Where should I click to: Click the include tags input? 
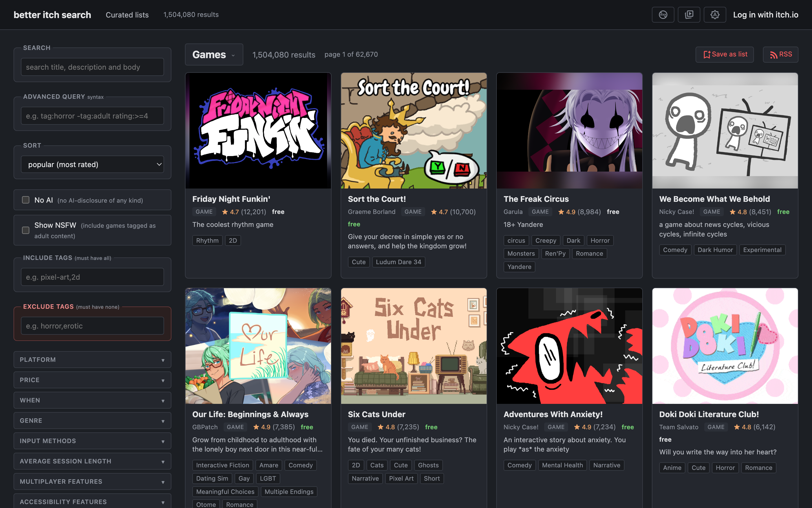click(x=92, y=277)
